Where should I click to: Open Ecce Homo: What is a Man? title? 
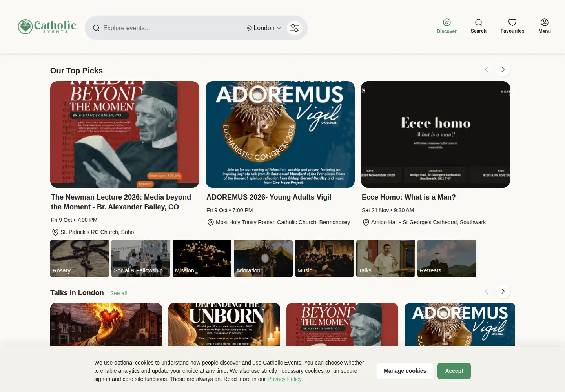409,197
